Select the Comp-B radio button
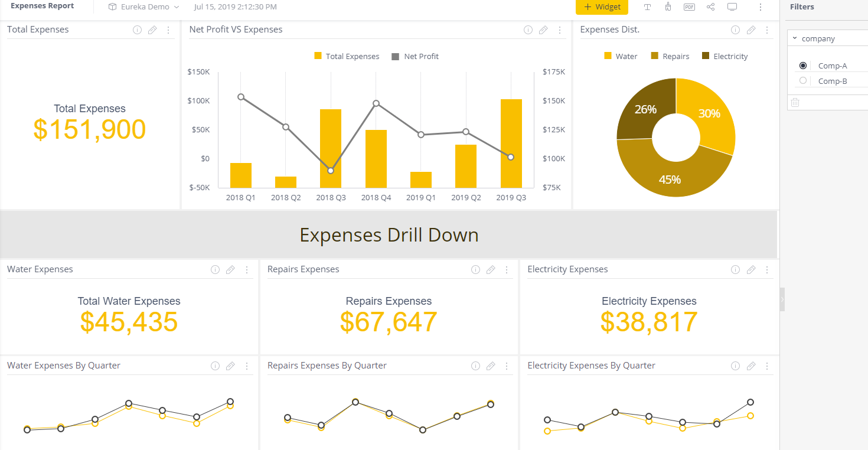This screenshot has width=868, height=450. [x=803, y=81]
